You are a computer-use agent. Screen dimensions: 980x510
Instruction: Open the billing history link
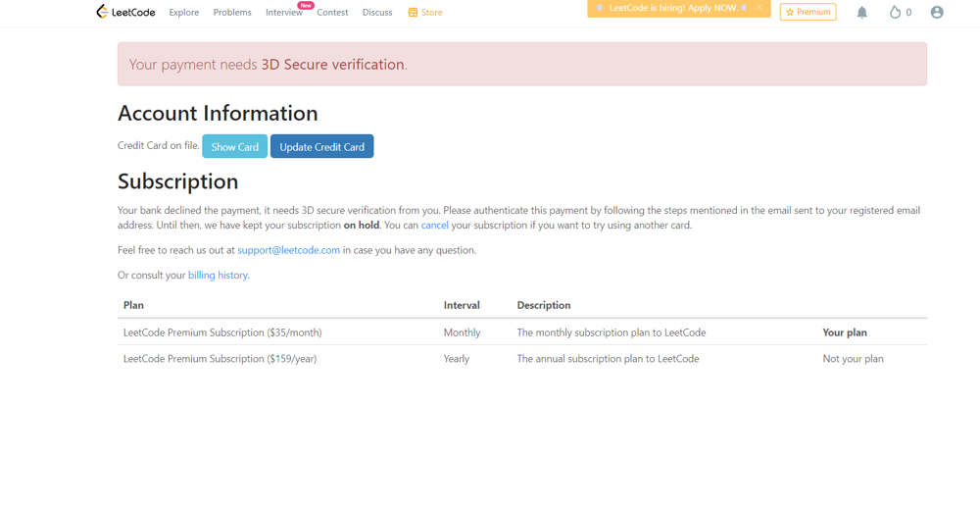(218, 276)
